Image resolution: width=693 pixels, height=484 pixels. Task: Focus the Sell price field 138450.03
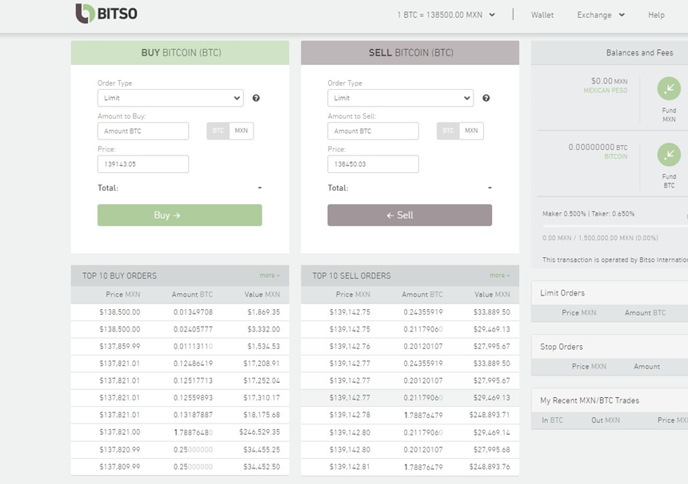click(x=373, y=164)
